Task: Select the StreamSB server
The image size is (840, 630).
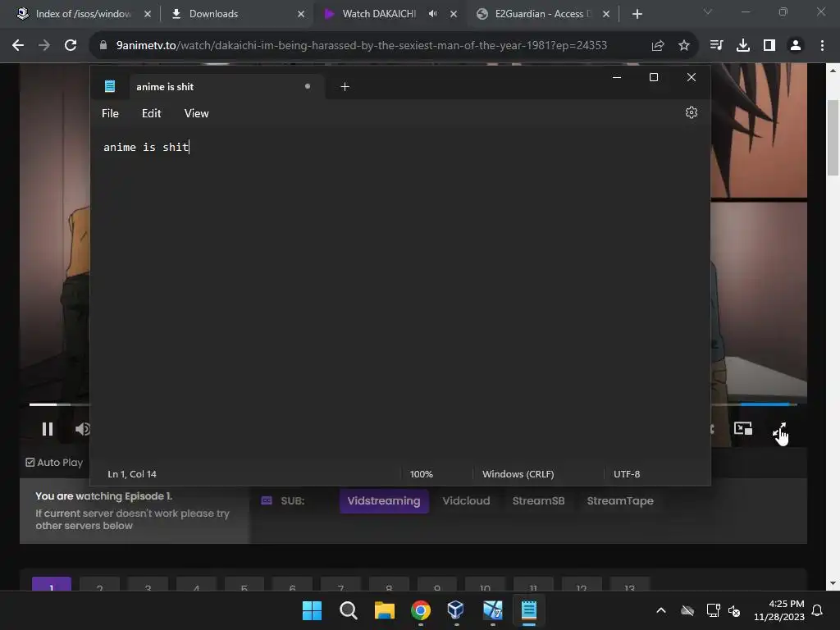Action: pos(538,501)
